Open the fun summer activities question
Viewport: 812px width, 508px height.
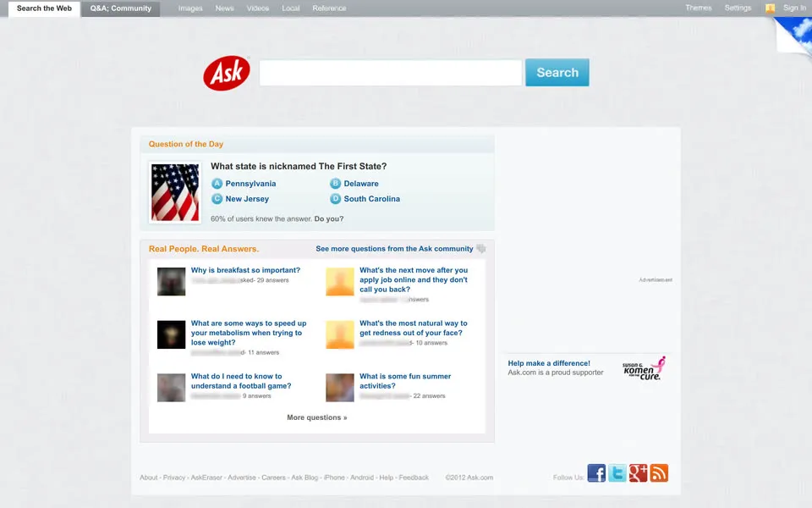pos(405,381)
